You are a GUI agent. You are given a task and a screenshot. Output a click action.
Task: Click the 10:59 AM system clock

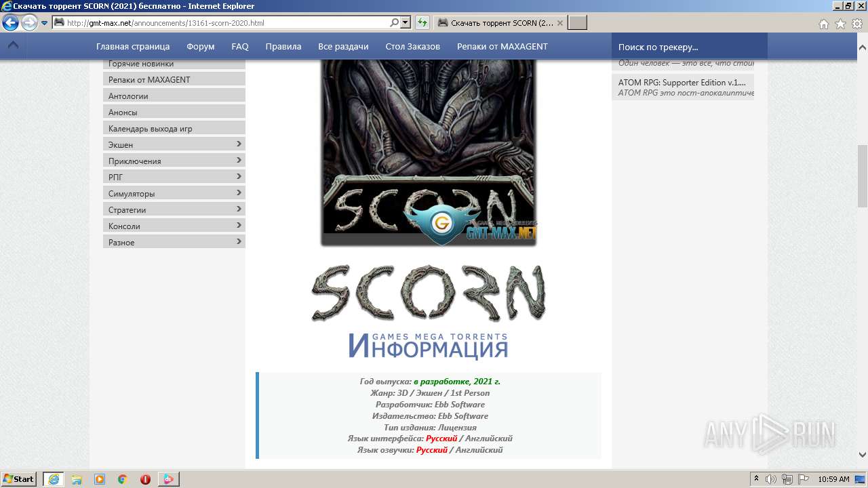point(833,479)
